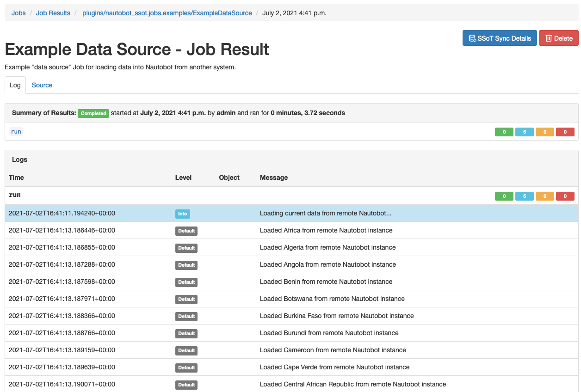
Task: Click the red failure count badge on run row
Action: [565, 196]
